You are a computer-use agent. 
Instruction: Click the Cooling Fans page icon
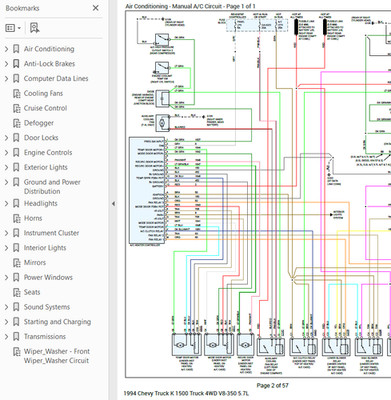pyautogui.click(x=16, y=94)
